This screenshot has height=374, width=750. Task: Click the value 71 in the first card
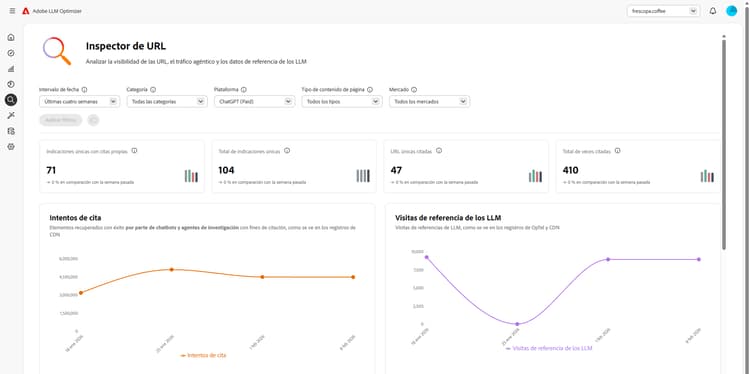coord(51,170)
